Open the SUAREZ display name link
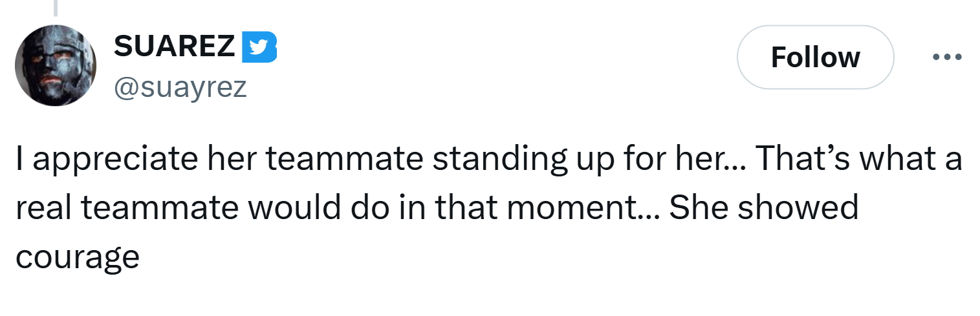Screen dimensions: 980x316 (174, 47)
